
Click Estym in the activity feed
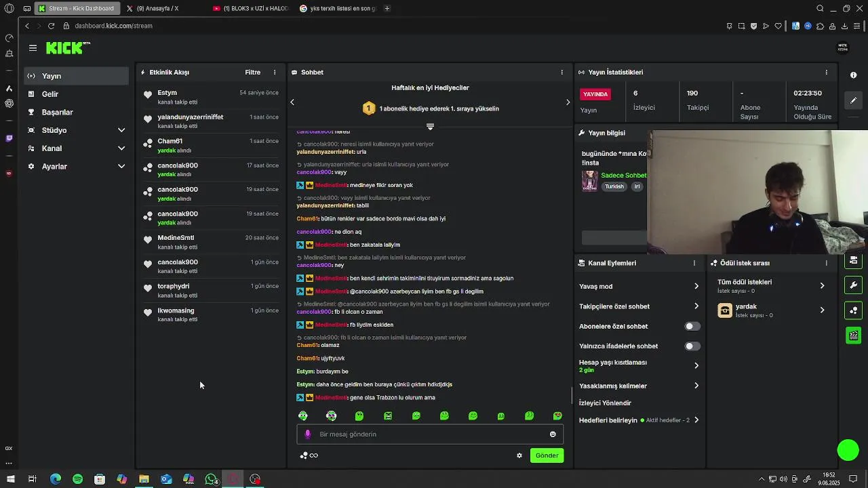click(167, 93)
